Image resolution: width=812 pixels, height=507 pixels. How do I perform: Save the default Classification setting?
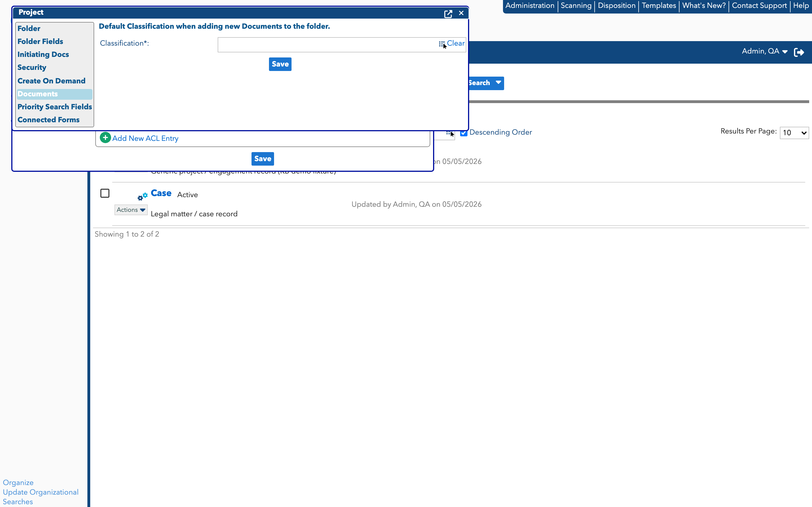pyautogui.click(x=280, y=65)
